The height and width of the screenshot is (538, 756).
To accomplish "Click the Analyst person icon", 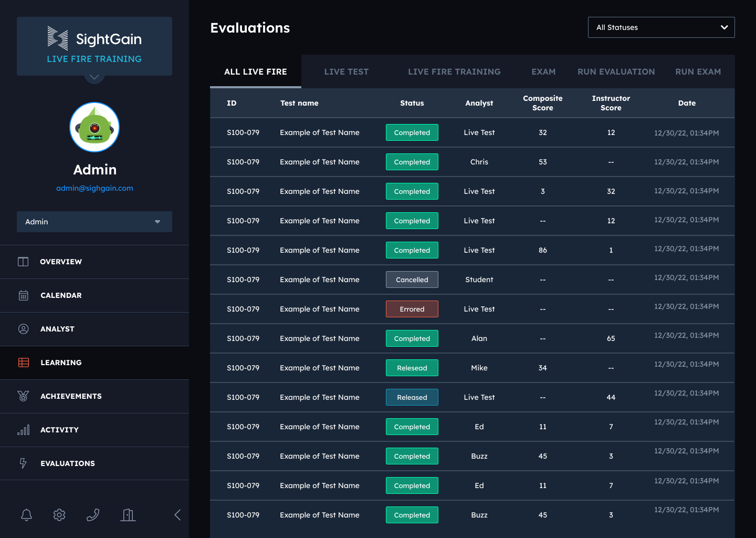I will [x=24, y=329].
